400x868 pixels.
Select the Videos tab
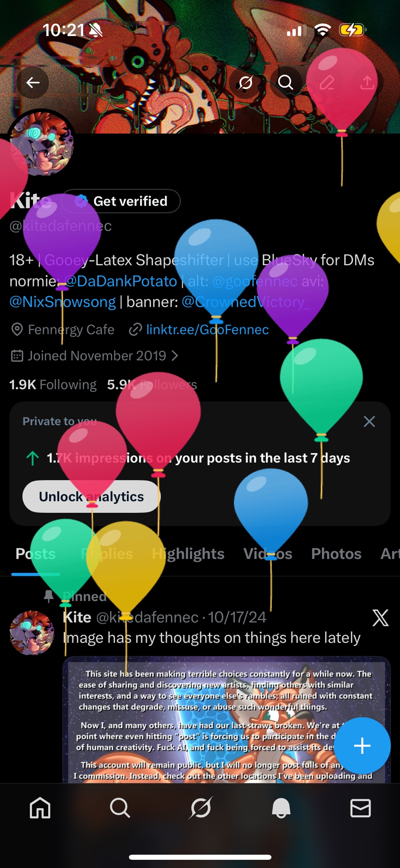tap(268, 554)
